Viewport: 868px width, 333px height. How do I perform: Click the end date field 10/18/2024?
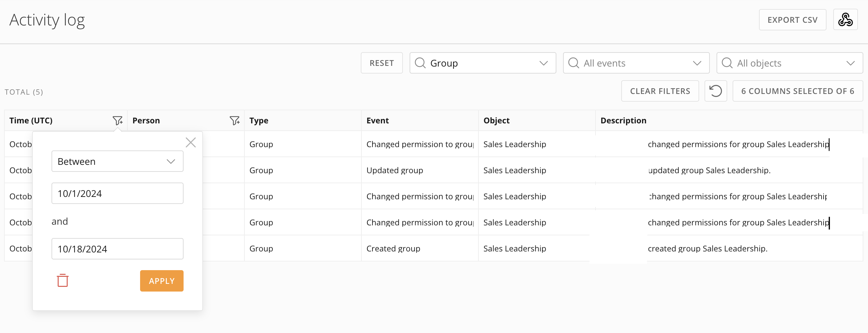[117, 249]
